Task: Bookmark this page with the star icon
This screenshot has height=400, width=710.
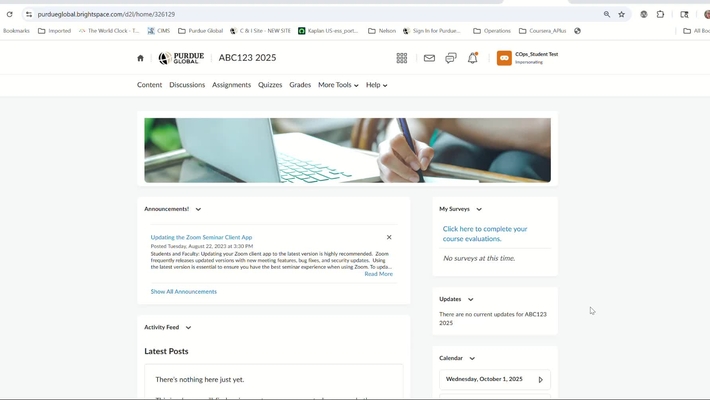Action: coord(622,14)
